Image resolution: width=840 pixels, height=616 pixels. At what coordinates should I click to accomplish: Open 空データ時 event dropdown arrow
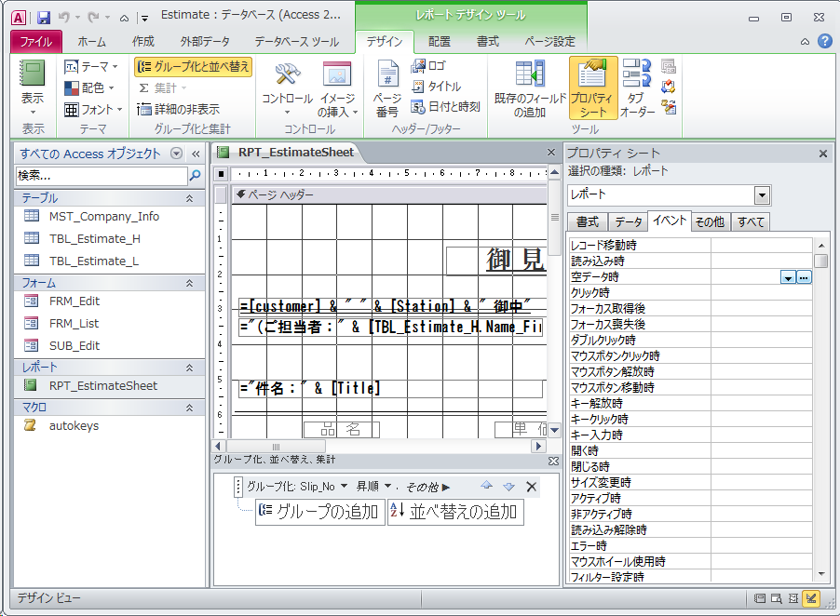(788, 277)
